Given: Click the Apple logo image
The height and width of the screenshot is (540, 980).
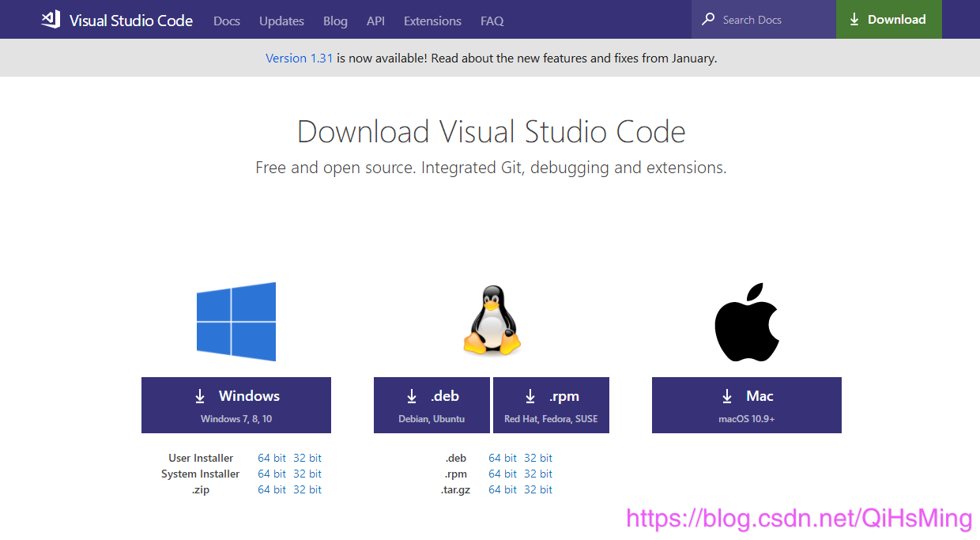Looking at the screenshot, I should (747, 322).
